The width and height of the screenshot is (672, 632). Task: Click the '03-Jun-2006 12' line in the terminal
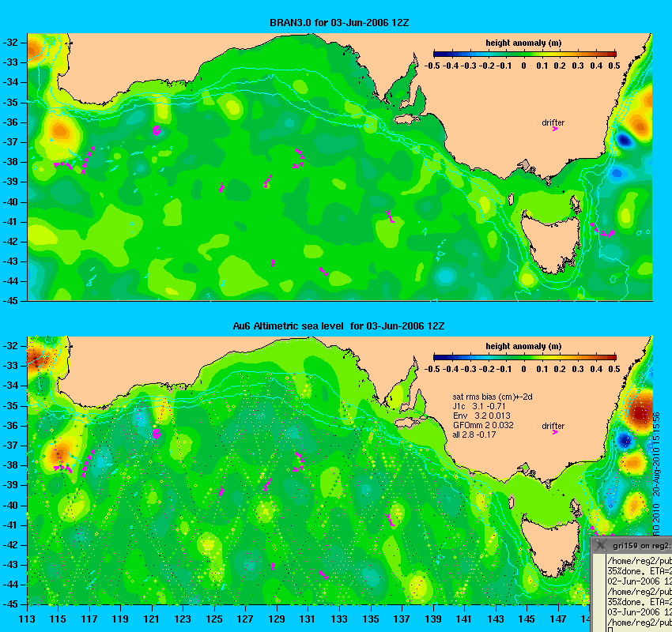[640, 612]
